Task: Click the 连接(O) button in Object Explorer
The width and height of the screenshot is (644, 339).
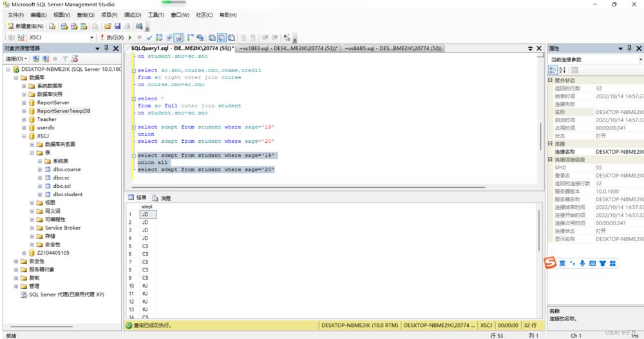Action: 16,59
